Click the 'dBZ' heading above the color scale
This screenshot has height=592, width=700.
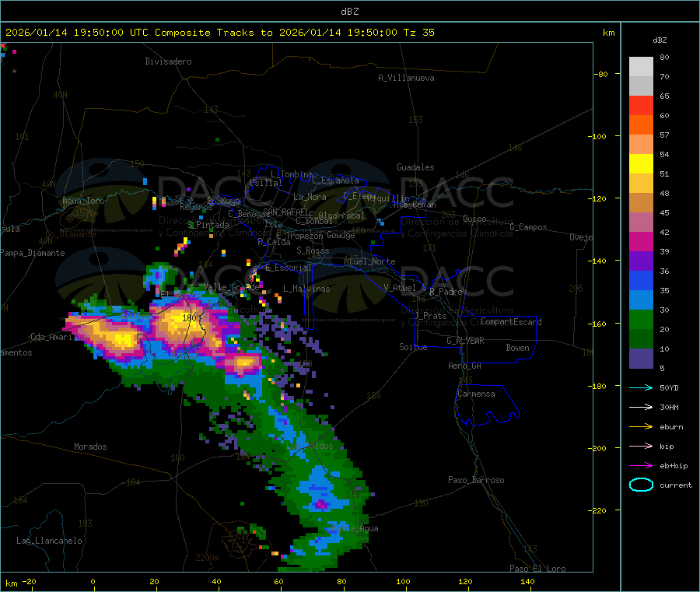(x=660, y=40)
